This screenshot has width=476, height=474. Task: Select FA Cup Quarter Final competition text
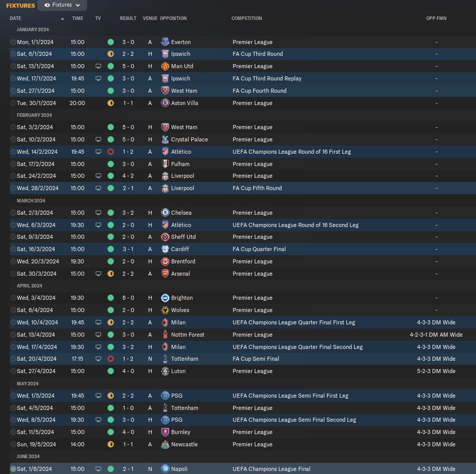point(259,249)
